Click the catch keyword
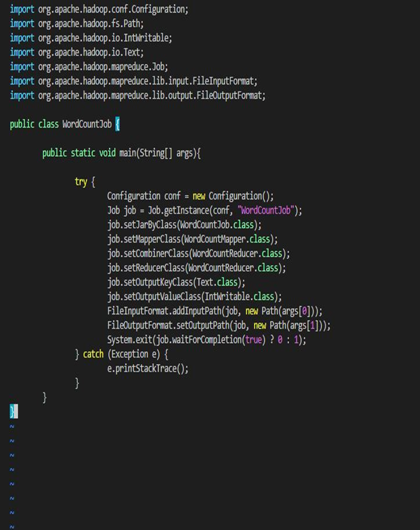Image resolution: width=420 pixels, height=530 pixels. tap(93, 354)
